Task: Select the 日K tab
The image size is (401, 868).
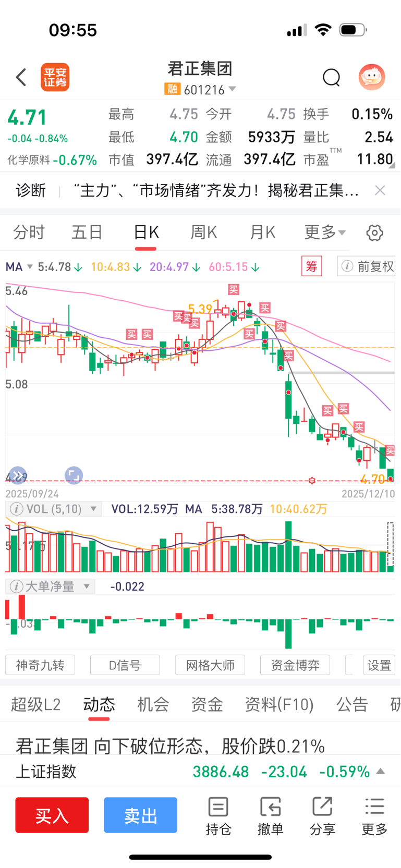Action: 146,232
